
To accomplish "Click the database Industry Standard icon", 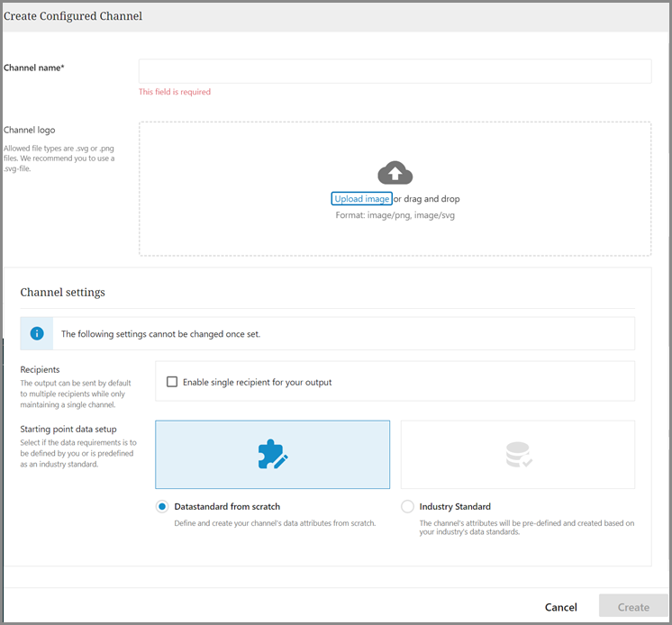I will point(518,457).
